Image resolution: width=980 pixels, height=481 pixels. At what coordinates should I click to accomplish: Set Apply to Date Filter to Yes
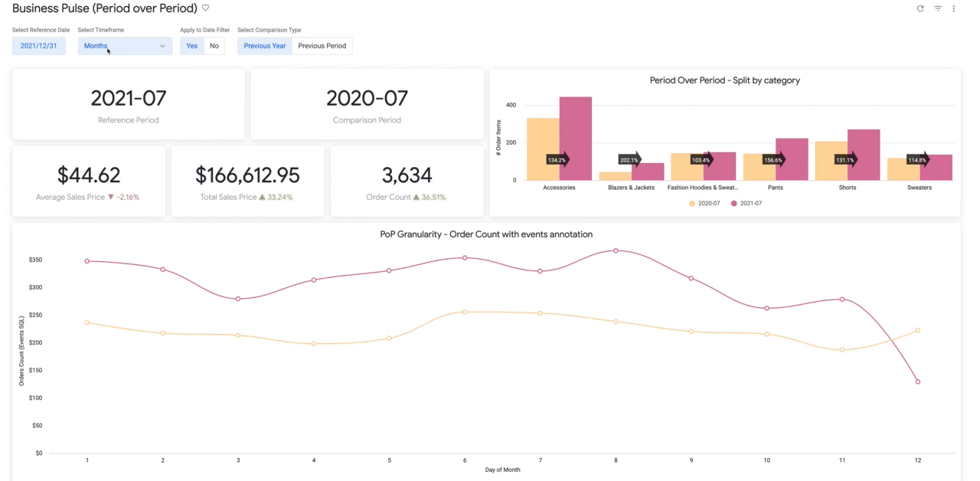tap(192, 46)
